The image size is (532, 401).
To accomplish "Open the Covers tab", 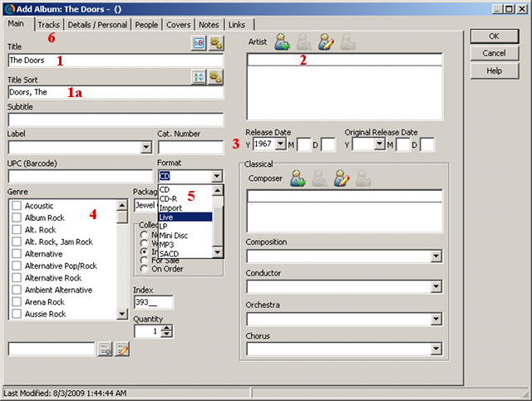I will tap(178, 25).
